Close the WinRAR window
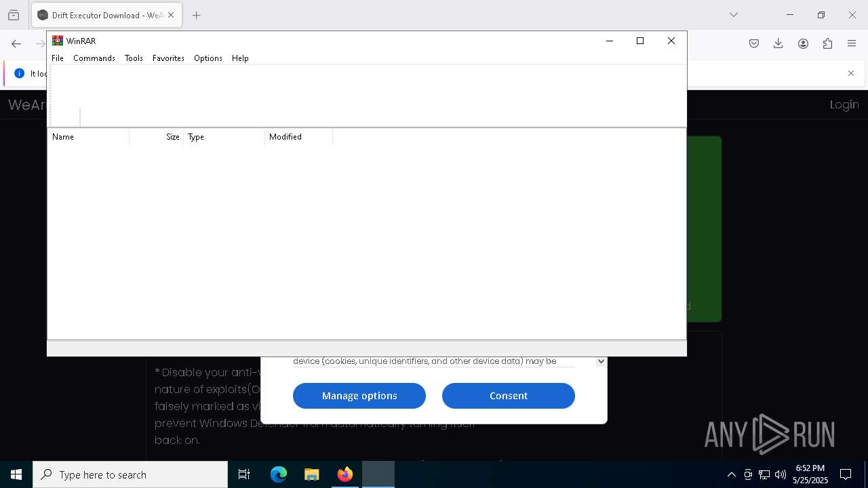 pyautogui.click(x=671, y=41)
